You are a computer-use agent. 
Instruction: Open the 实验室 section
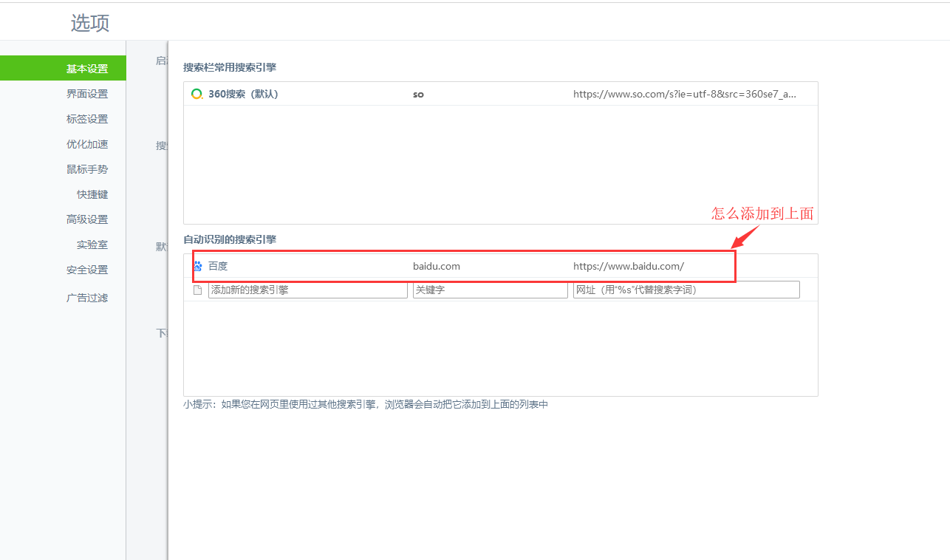click(x=92, y=245)
